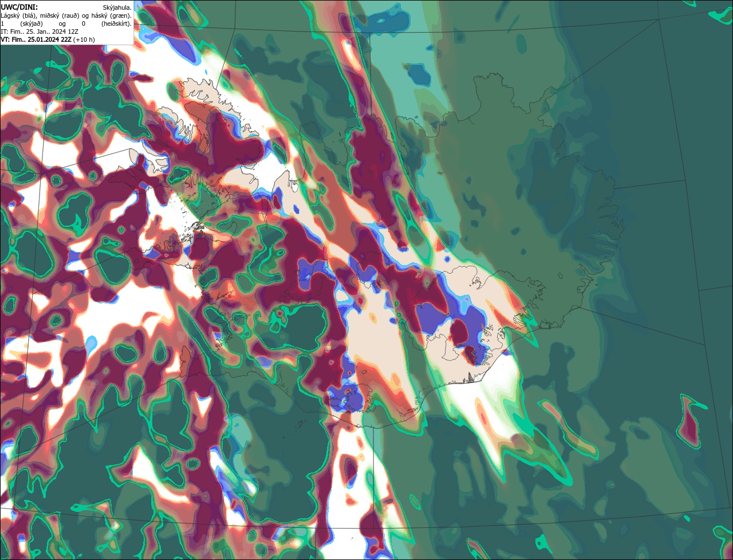
Task: Select the "IT: Fim.. 25. Jan.. 2024 12Z" line
Action: pyautogui.click(x=40, y=32)
